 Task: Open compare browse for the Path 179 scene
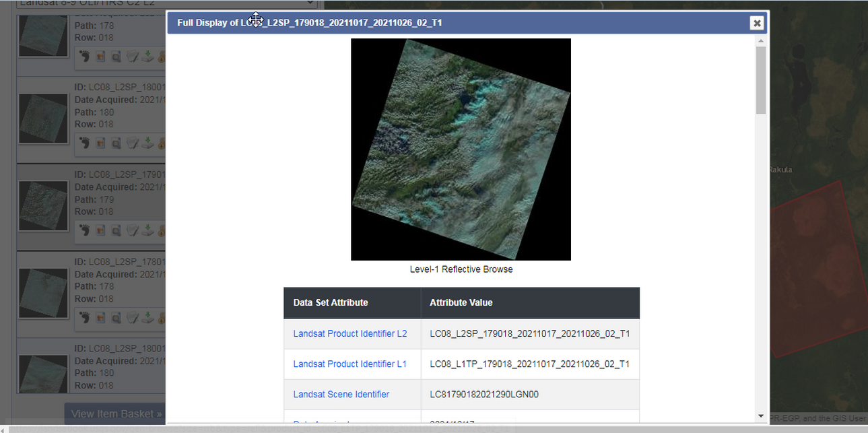[x=116, y=230]
